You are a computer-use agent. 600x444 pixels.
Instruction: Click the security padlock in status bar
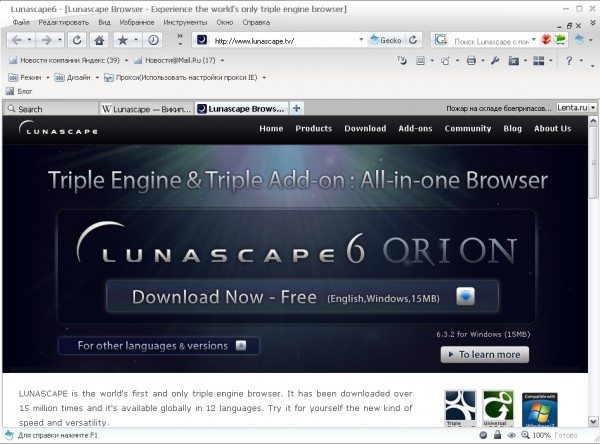pyautogui.click(x=497, y=435)
